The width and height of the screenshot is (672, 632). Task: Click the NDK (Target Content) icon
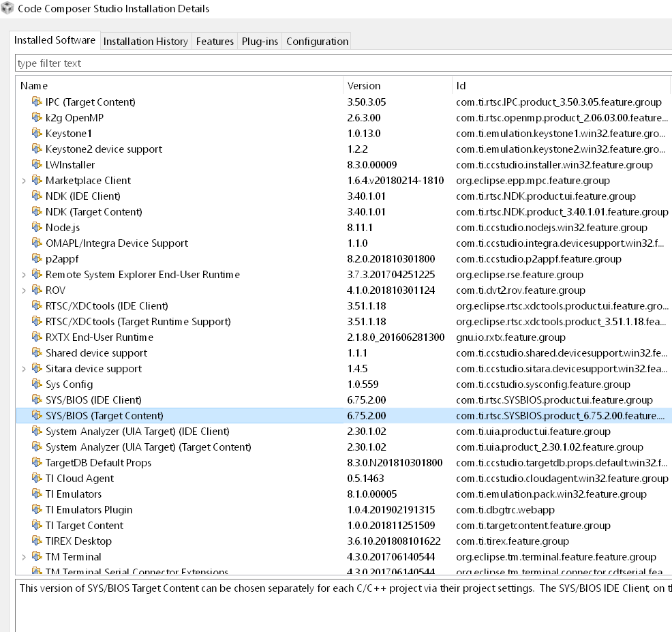(x=37, y=211)
